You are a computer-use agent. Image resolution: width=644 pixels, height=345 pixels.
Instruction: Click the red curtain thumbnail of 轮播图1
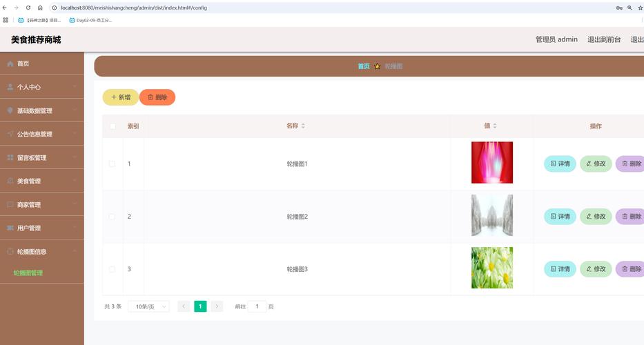click(492, 163)
